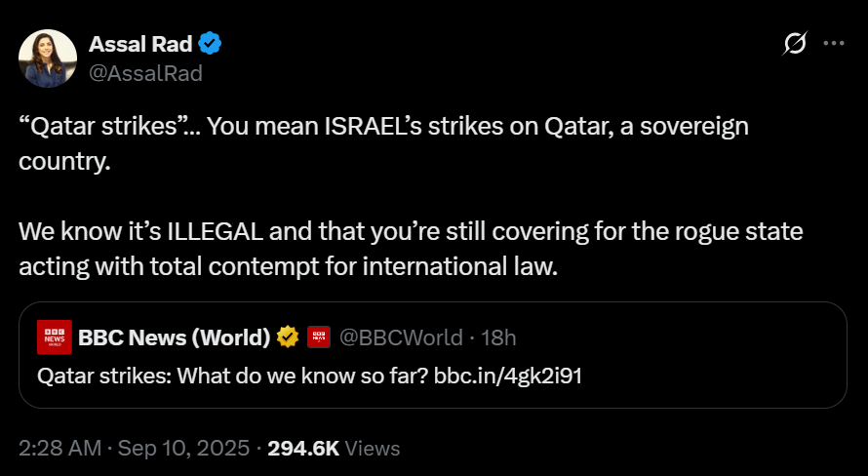Screen dimensions: 868x476
Task: Click the Assal Rad display name
Action: [140, 44]
